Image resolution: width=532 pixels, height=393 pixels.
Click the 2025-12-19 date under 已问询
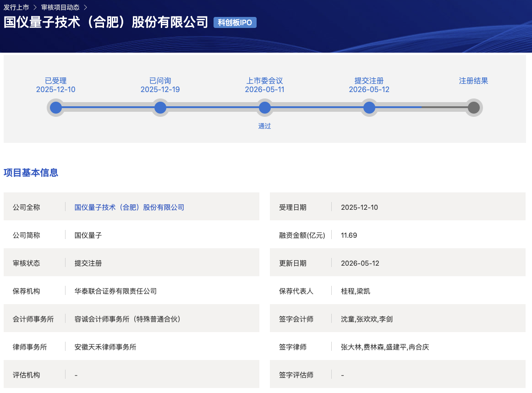[160, 89]
